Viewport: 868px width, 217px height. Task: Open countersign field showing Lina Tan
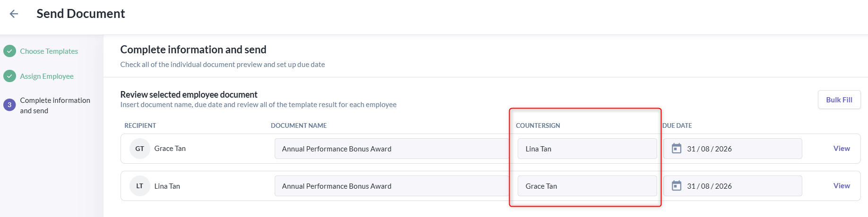[x=587, y=149]
